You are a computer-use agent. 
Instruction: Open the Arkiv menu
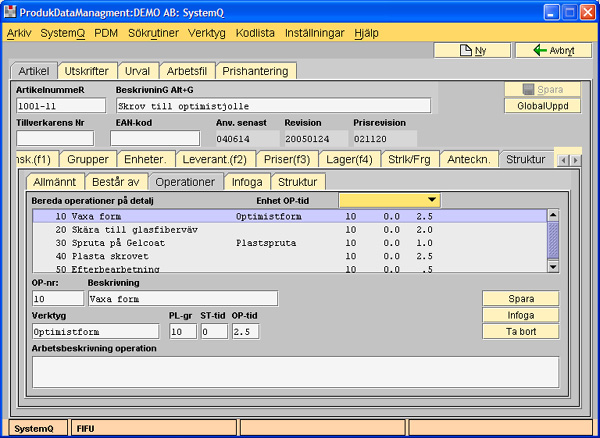click(x=19, y=33)
